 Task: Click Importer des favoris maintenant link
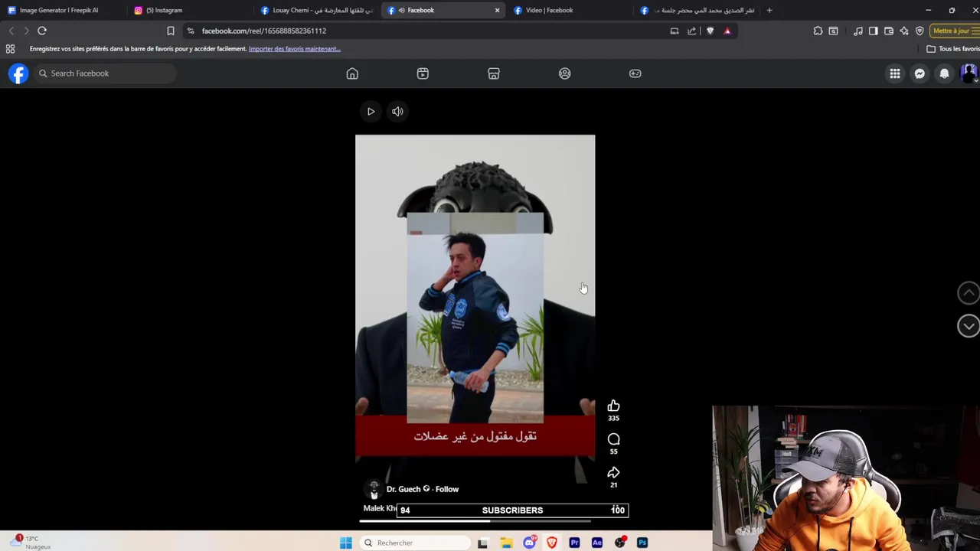pyautogui.click(x=294, y=49)
